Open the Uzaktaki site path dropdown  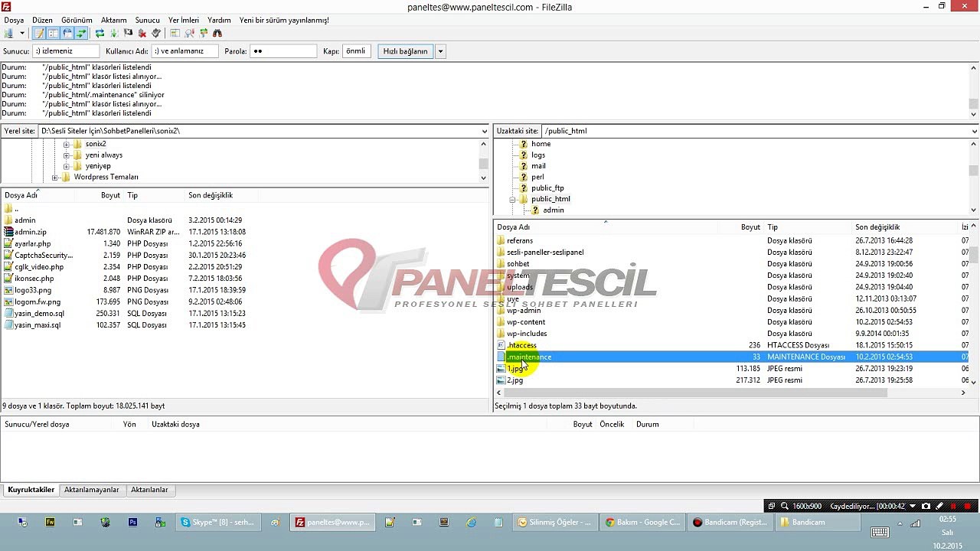tap(974, 131)
